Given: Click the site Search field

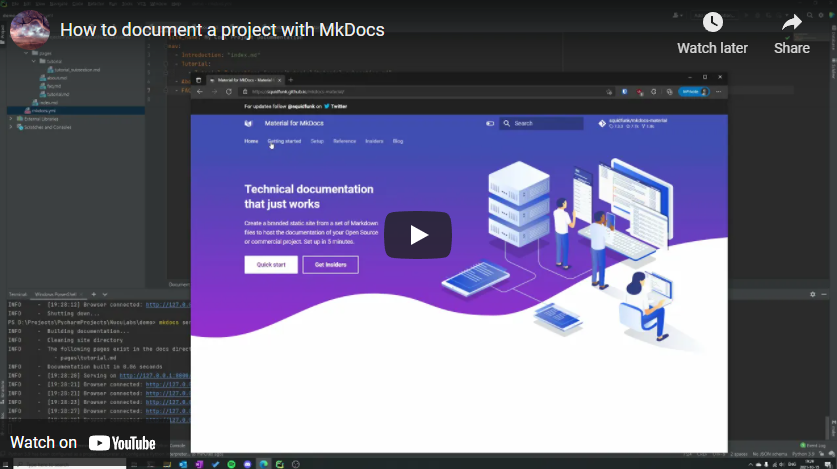Looking at the screenshot, I should point(541,123).
